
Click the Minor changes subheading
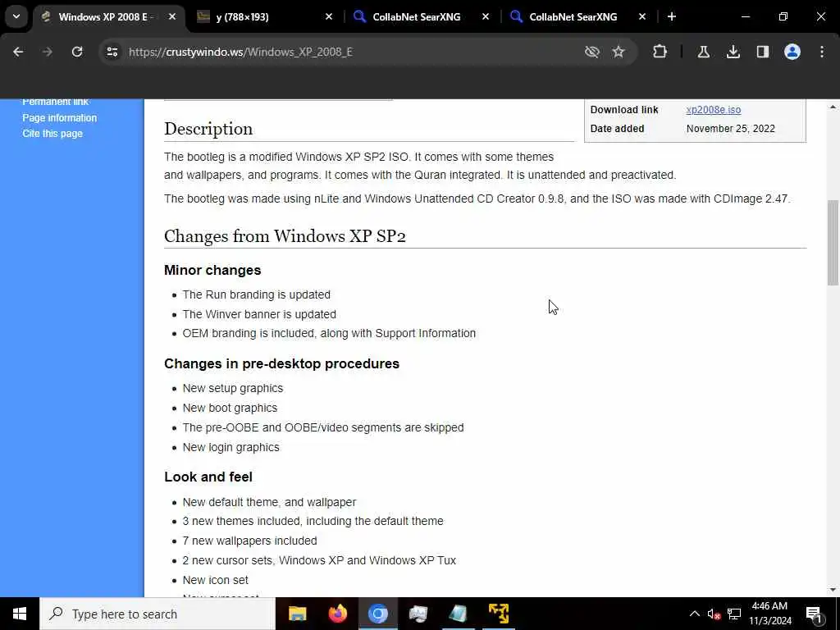[x=212, y=270]
